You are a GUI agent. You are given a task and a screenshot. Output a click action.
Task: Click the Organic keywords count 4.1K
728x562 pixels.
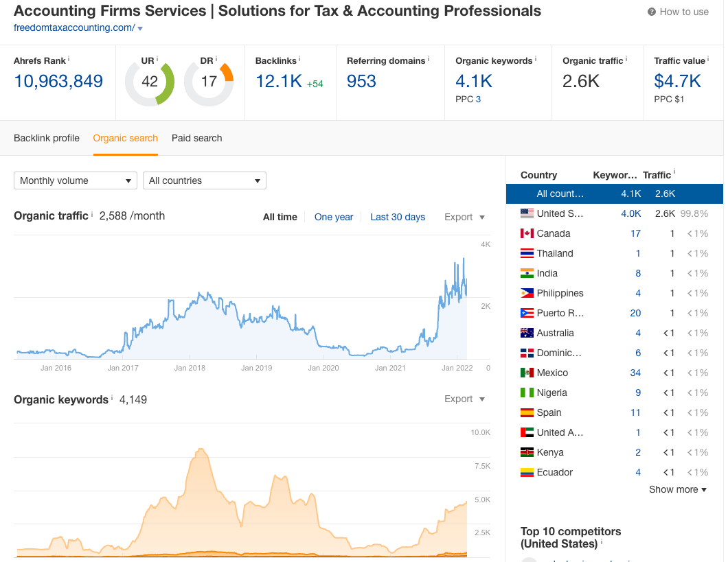click(474, 81)
